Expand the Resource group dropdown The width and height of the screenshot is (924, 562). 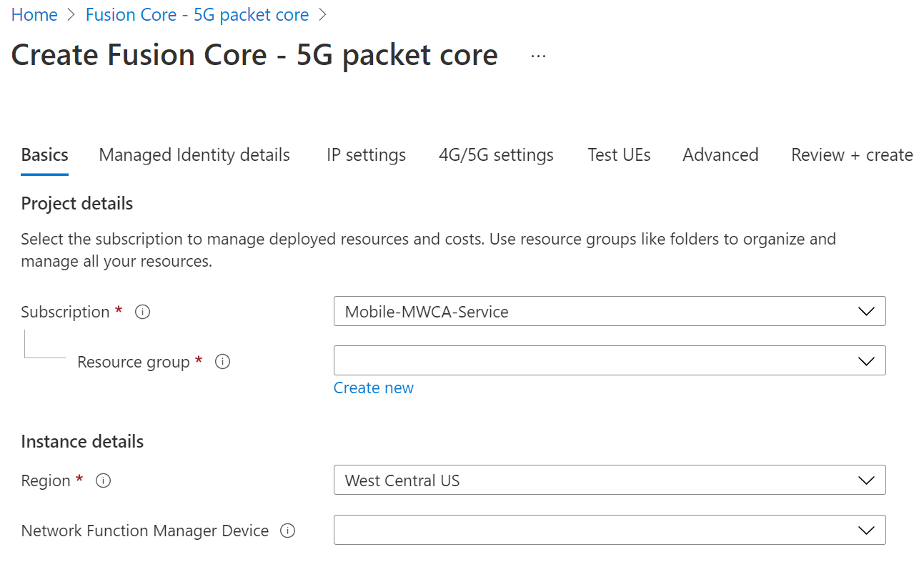(609, 361)
